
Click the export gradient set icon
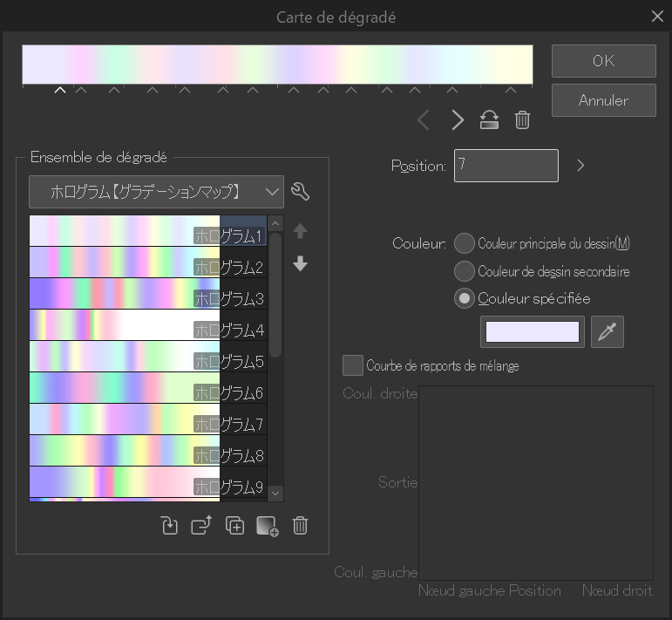coord(201,526)
